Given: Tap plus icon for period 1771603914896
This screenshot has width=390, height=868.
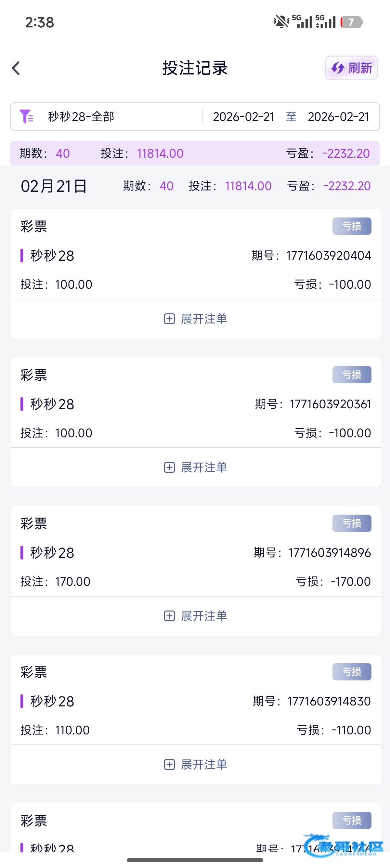Looking at the screenshot, I should pyautogui.click(x=169, y=616).
